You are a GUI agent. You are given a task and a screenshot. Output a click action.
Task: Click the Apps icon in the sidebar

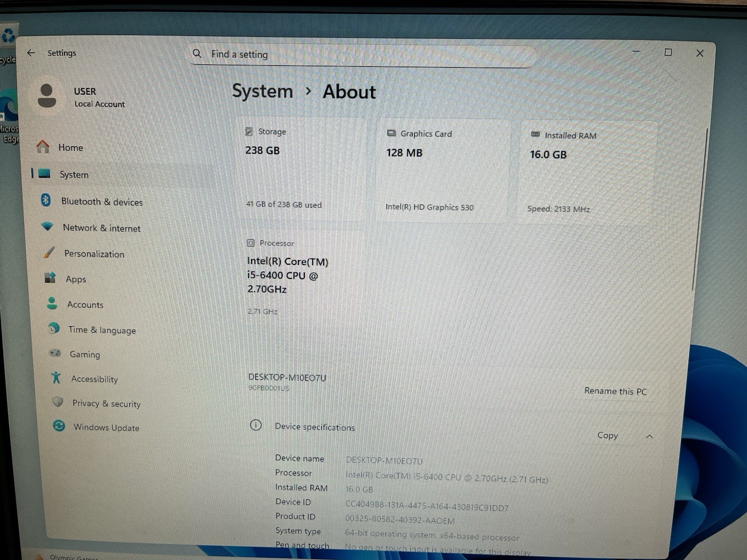pos(50,278)
